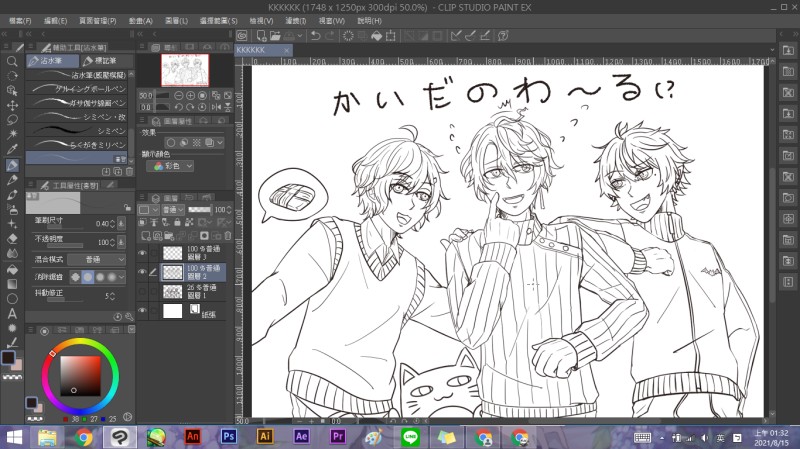Click the Undo arrow in command bar

pyautogui.click(x=315, y=36)
